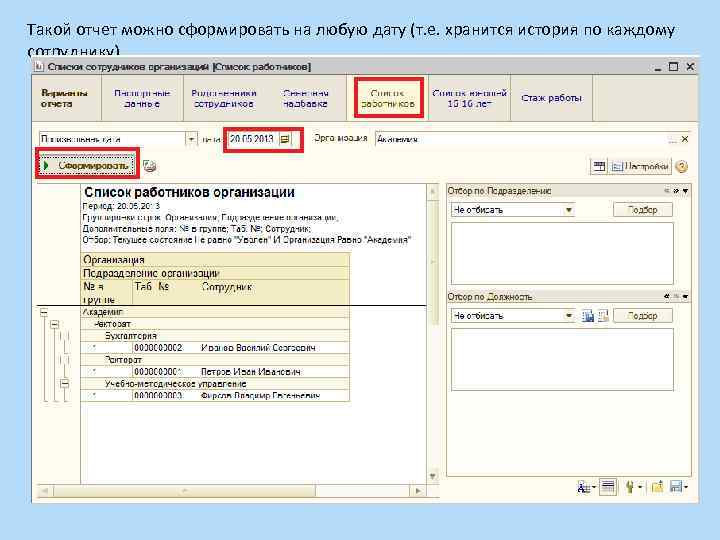720x540 pixels.
Task: Click the report title Список работников организации
Action: pyautogui.click(x=189, y=192)
